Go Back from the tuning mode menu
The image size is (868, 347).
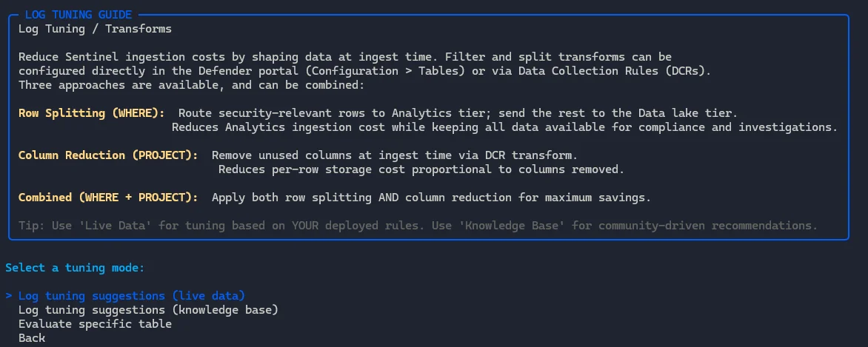coord(32,338)
